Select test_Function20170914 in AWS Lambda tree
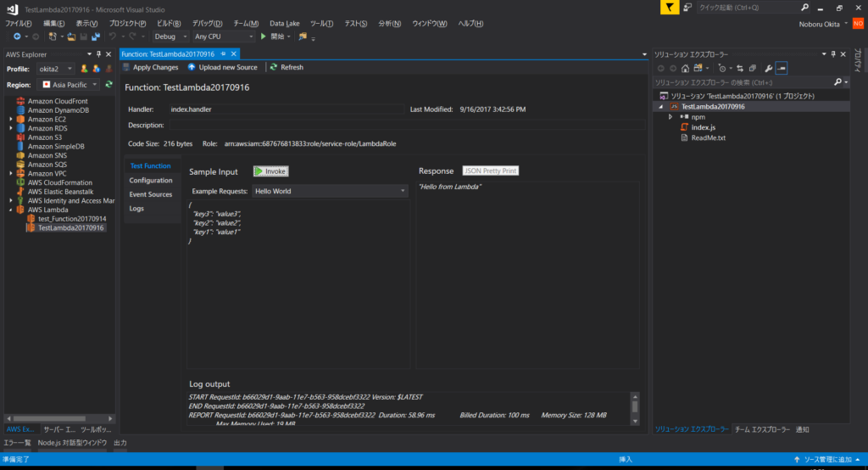 pyautogui.click(x=72, y=219)
